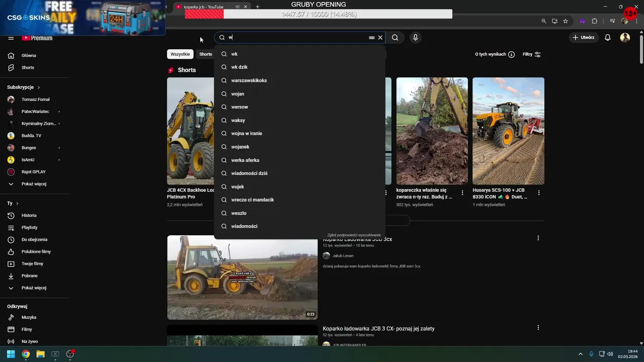Screen dimensions: 644x362
Task: Open the YouTube account avatar menu
Action: (625, 38)
